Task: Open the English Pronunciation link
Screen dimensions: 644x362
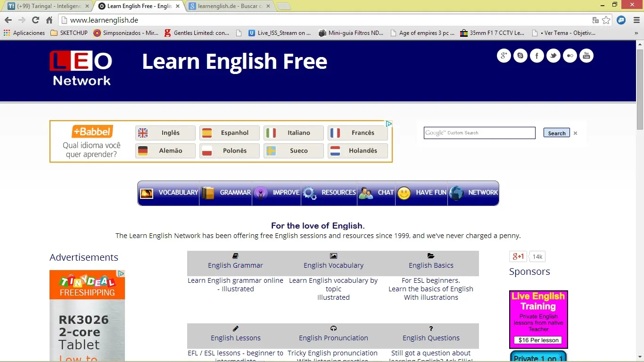Action: [333, 338]
